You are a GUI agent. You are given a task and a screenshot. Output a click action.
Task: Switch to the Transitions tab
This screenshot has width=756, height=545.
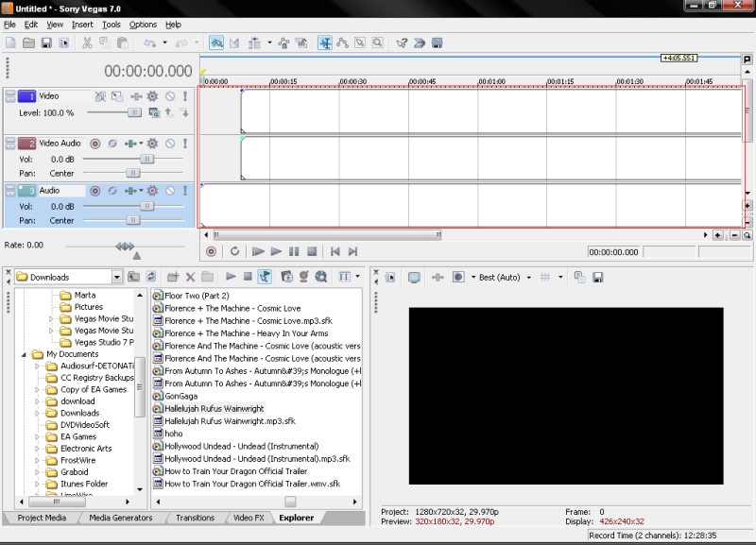[195, 518]
